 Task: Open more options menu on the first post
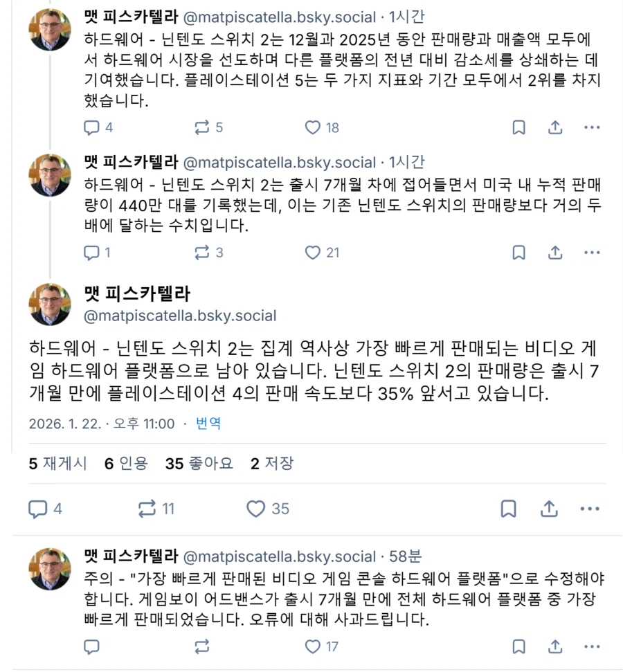[590, 127]
